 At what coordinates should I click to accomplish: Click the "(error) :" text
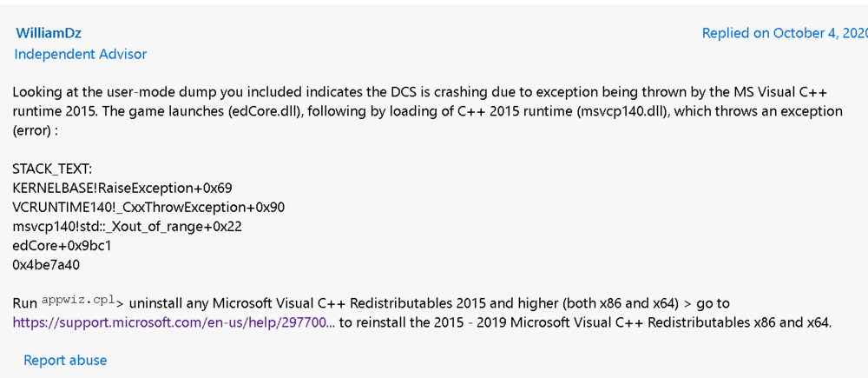click(x=41, y=130)
